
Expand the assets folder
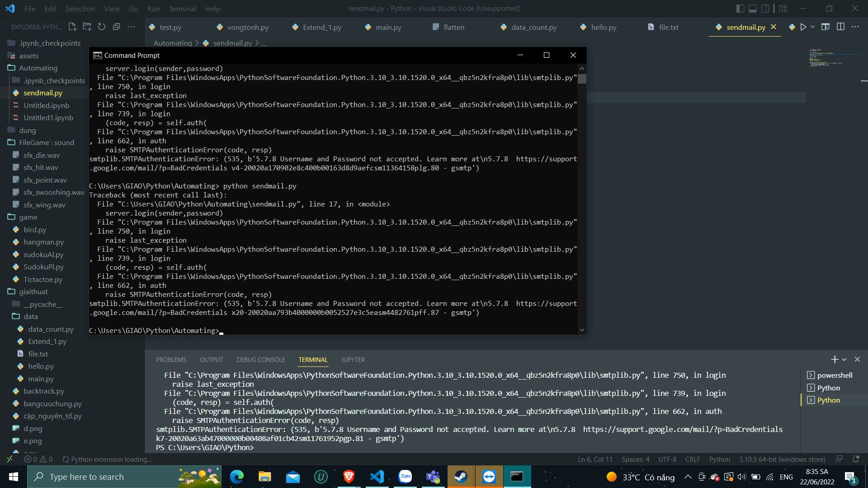click(28, 56)
